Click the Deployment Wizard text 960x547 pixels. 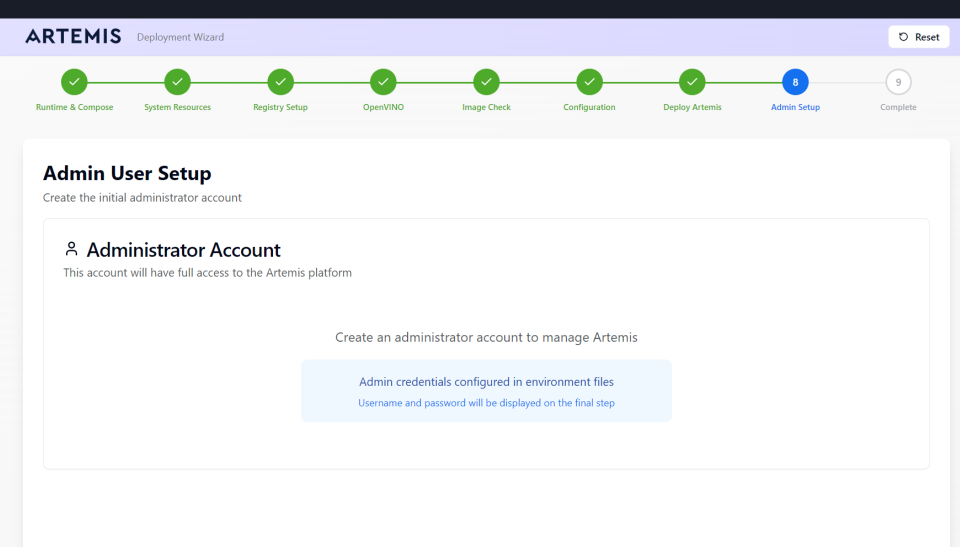181,37
